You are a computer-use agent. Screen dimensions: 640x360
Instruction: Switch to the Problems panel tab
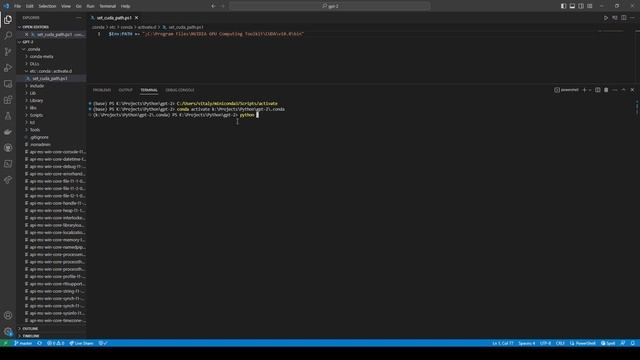(102, 90)
